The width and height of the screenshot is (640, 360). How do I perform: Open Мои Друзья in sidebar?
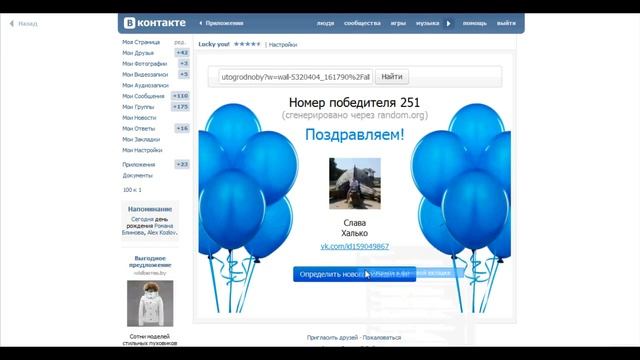coord(138,53)
